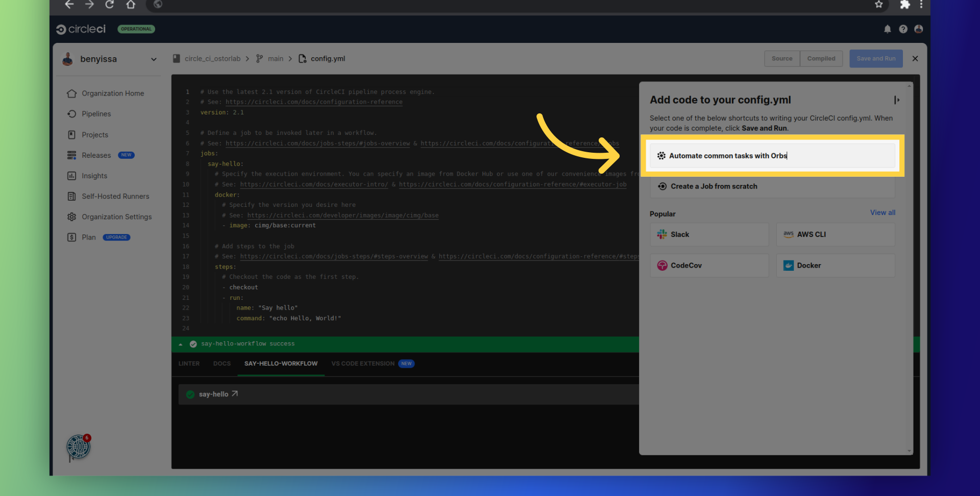Open the DOCS tab
Screen dimensions: 980x496
(222, 364)
